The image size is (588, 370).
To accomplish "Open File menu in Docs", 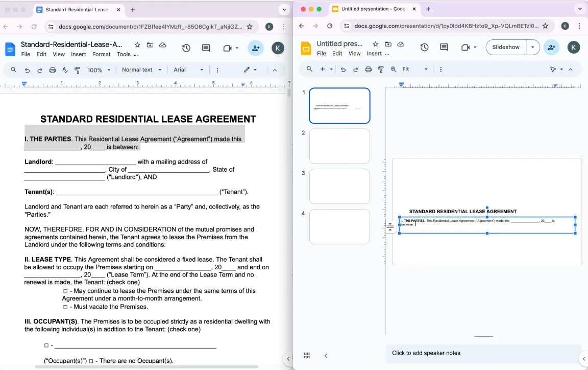I will [x=26, y=54].
